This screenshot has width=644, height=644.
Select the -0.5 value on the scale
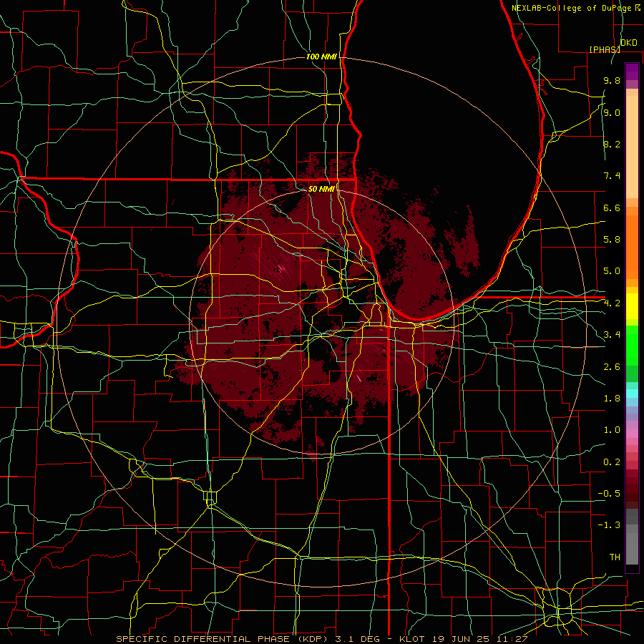(609, 493)
